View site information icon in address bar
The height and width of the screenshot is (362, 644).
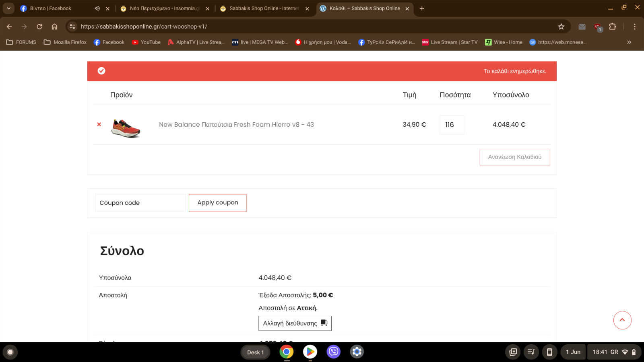click(x=72, y=27)
